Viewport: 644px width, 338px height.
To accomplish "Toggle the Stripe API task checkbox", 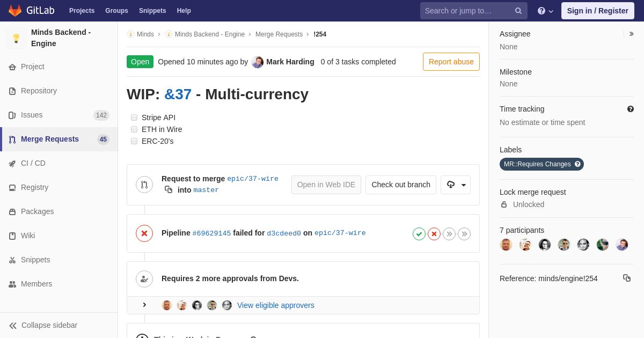I will point(134,117).
